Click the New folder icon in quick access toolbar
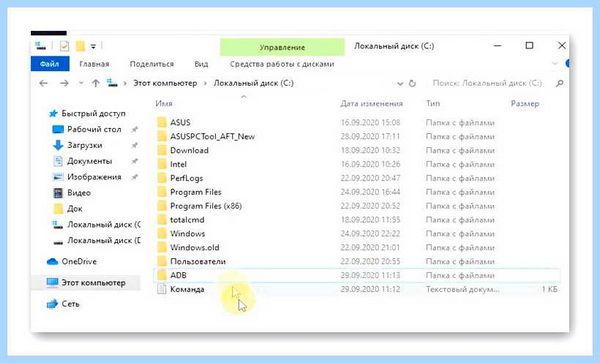Viewport: 600px width, 363px height. click(x=80, y=46)
